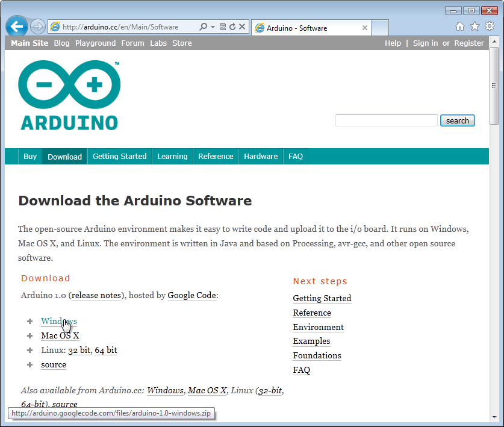This screenshot has width=504, height=427.
Task: Open Main Site in the top bar
Action: click(x=30, y=43)
